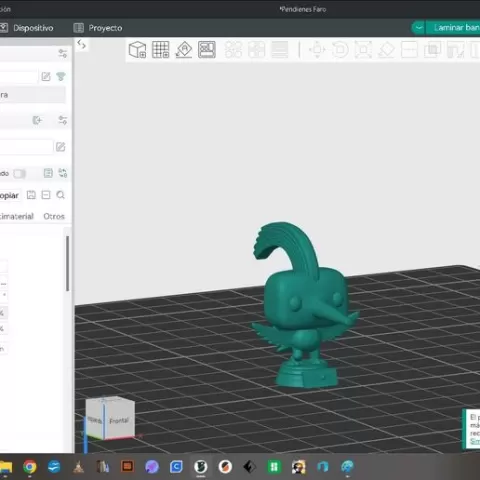Viewport: 480px width, 480px height.
Task: Open the combo box ending in 'ra'
Action: pos(33,95)
